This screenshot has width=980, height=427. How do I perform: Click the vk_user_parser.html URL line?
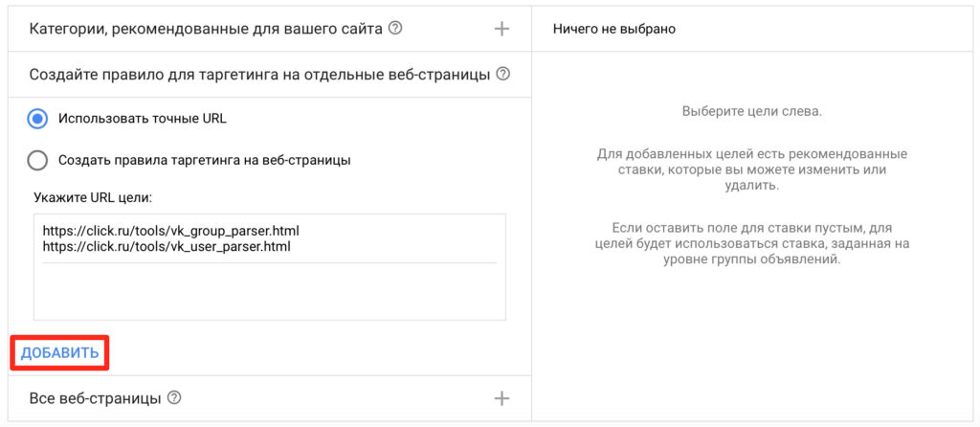(167, 246)
